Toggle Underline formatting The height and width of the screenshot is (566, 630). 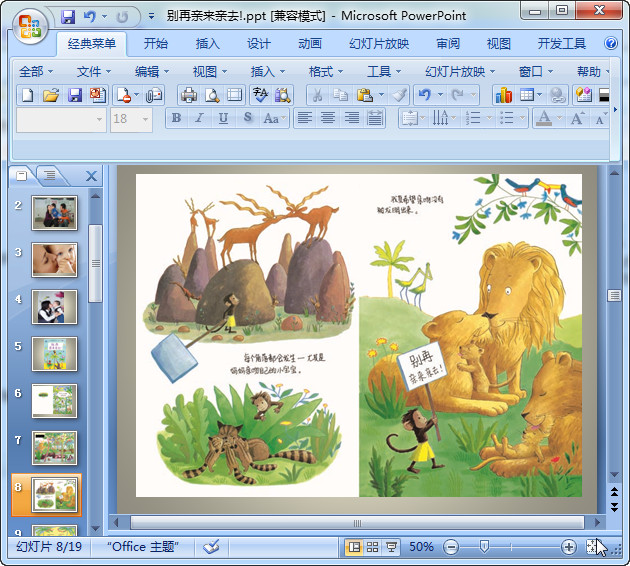(223, 118)
